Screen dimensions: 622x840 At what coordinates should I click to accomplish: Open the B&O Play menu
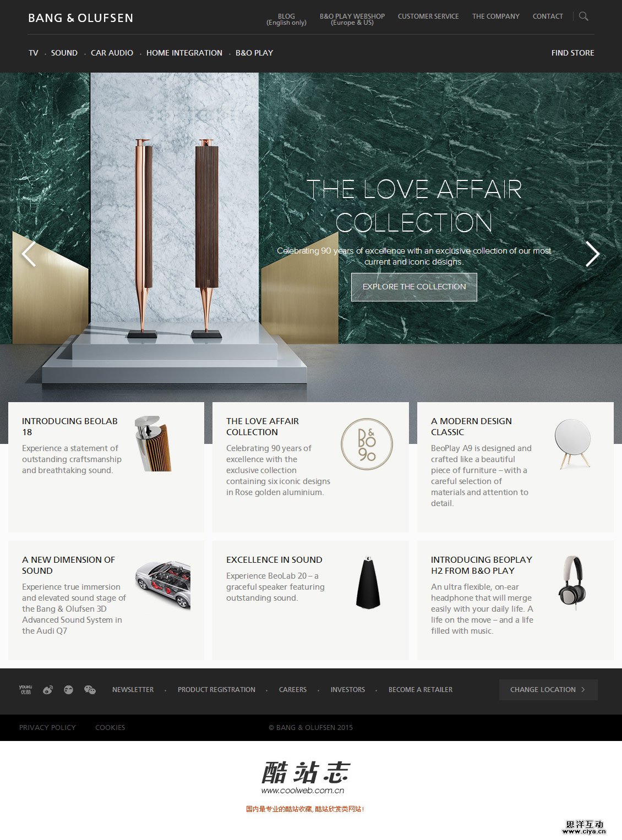[254, 53]
